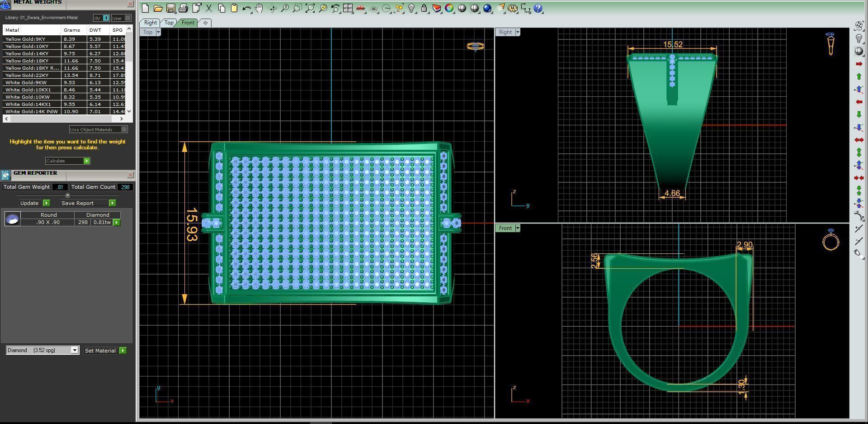Close the Gem Reporter panel
This screenshot has height=424, width=868.
(130, 175)
